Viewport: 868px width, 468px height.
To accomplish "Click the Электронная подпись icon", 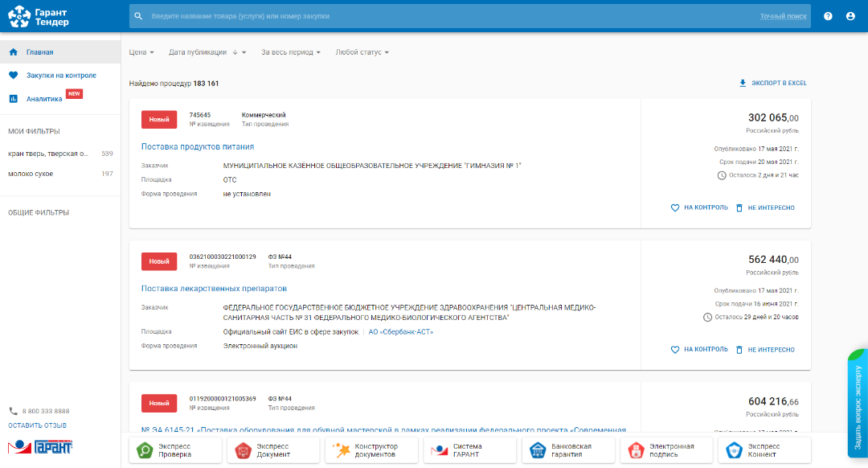I will click(x=636, y=450).
